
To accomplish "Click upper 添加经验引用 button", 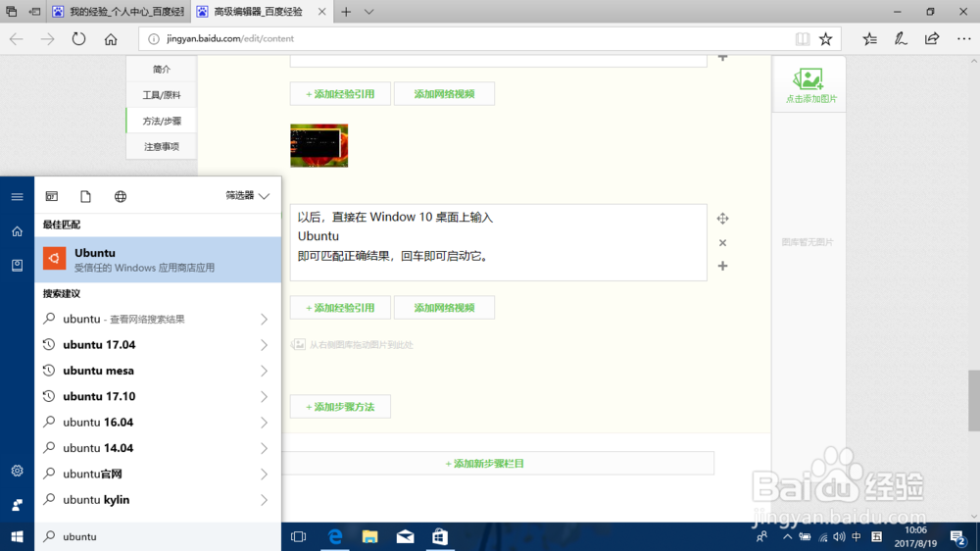I will coord(340,94).
